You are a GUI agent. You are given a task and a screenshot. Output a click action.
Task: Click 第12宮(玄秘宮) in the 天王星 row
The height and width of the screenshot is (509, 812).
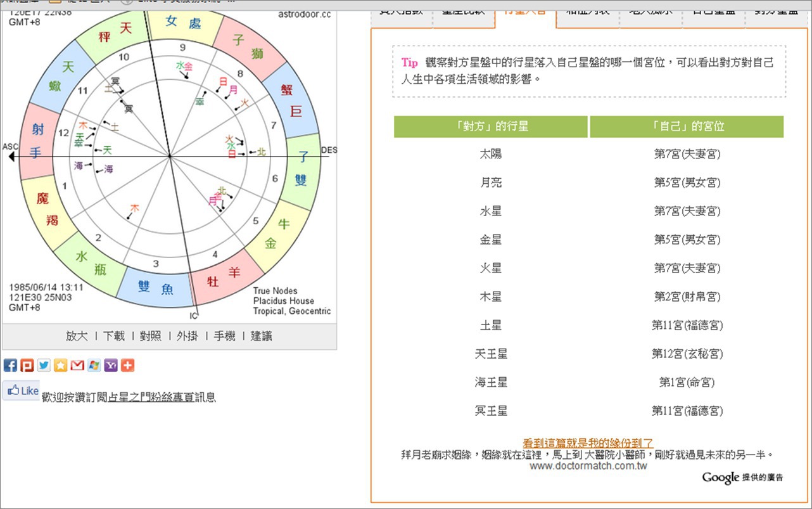coord(687,354)
